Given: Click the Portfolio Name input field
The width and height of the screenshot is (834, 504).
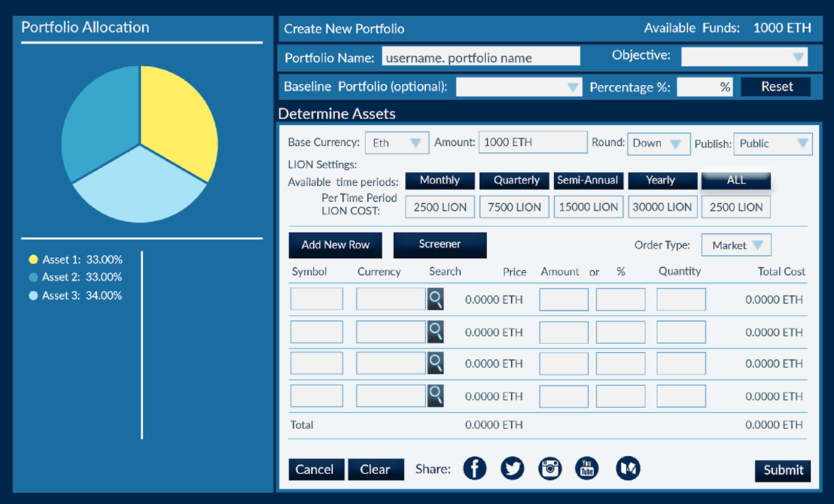Looking at the screenshot, I should tap(480, 56).
